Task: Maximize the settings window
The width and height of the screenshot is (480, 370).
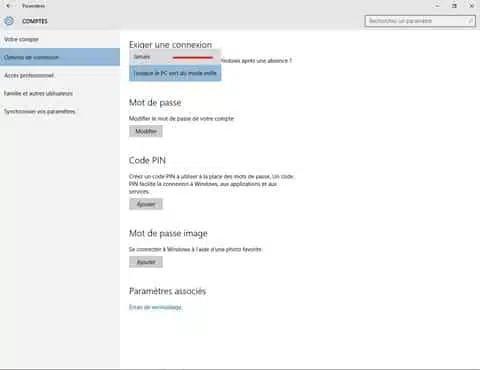Action: pos(454,6)
